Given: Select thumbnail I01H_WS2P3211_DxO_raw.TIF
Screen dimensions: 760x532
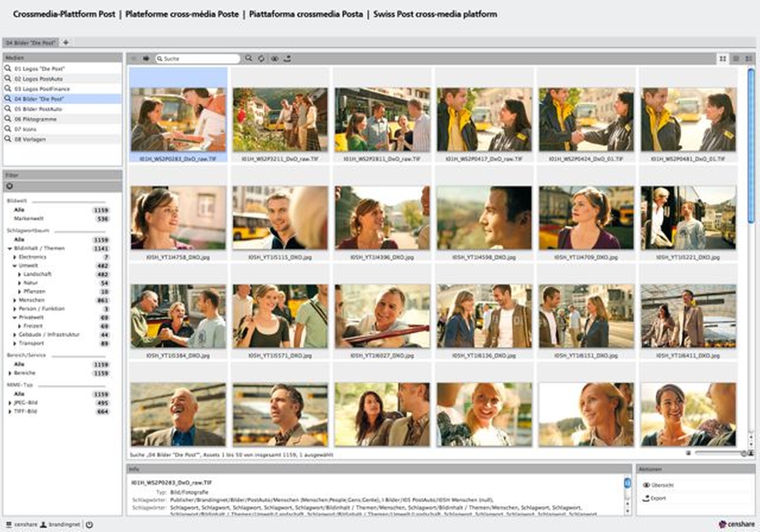Looking at the screenshot, I should coord(280,119).
